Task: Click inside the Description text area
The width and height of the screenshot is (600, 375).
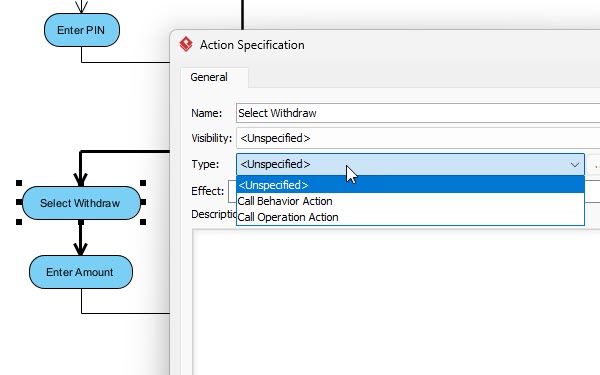Action: pyautogui.click(x=396, y=302)
